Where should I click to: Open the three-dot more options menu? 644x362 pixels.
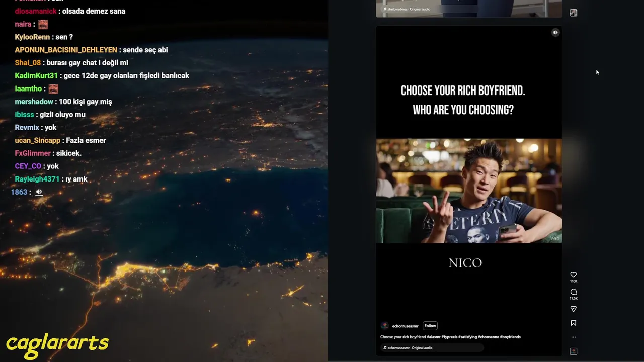point(573,337)
